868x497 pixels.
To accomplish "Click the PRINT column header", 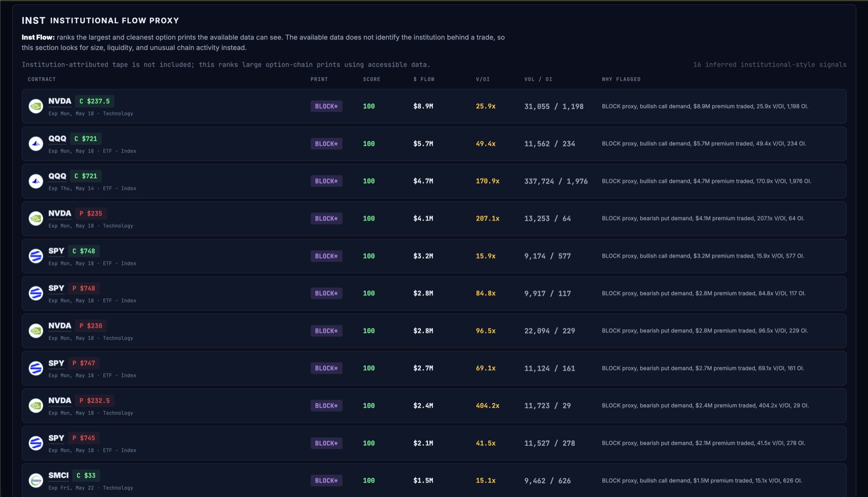I will [319, 79].
